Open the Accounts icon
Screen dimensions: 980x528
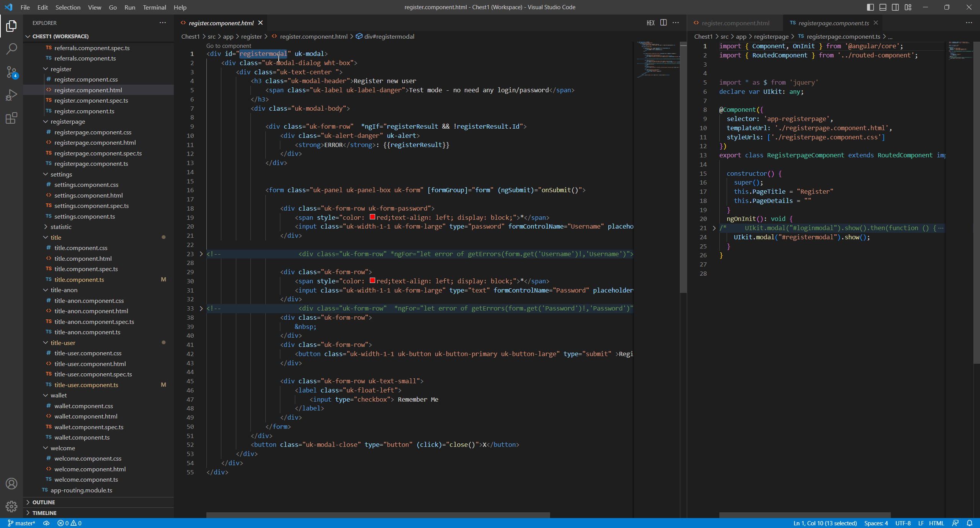(x=11, y=484)
